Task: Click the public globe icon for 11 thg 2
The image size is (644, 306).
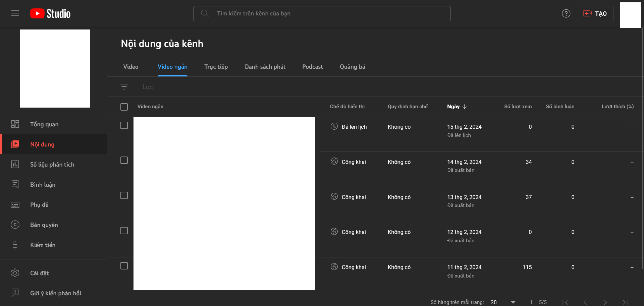Action: coord(334,267)
